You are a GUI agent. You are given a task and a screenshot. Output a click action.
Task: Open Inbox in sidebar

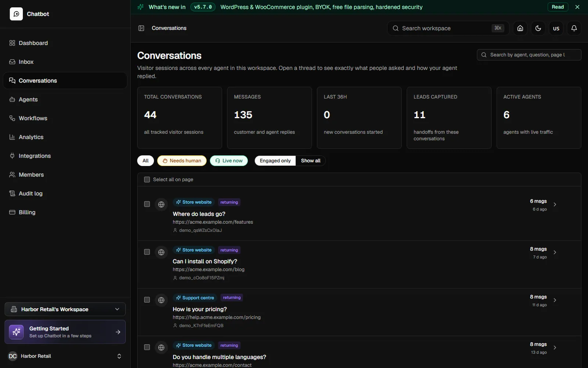(x=65, y=62)
